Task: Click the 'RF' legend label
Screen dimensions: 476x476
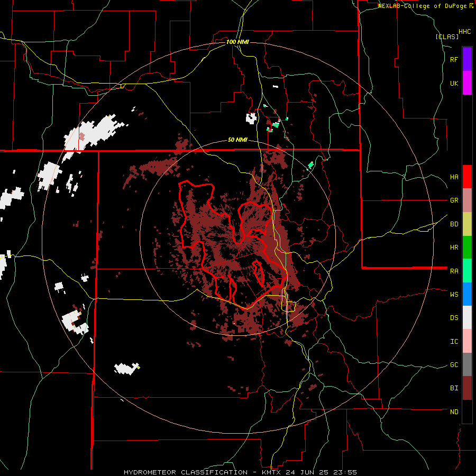Action: click(x=454, y=59)
